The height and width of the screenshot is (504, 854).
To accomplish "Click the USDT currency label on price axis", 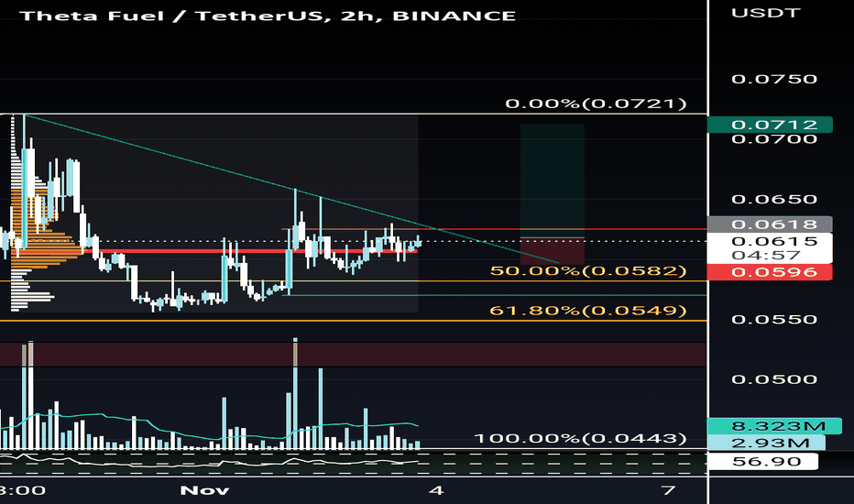I will click(x=766, y=13).
